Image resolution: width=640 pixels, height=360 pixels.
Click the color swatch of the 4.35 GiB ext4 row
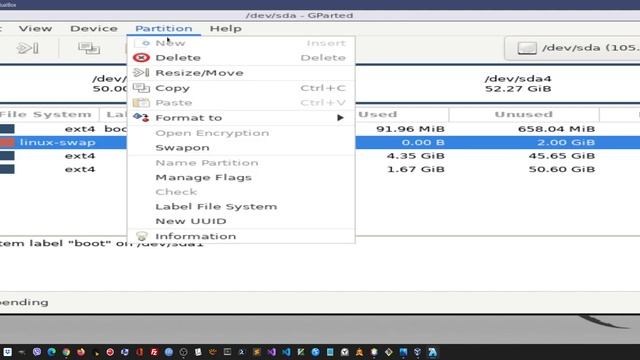tap(7, 156)
